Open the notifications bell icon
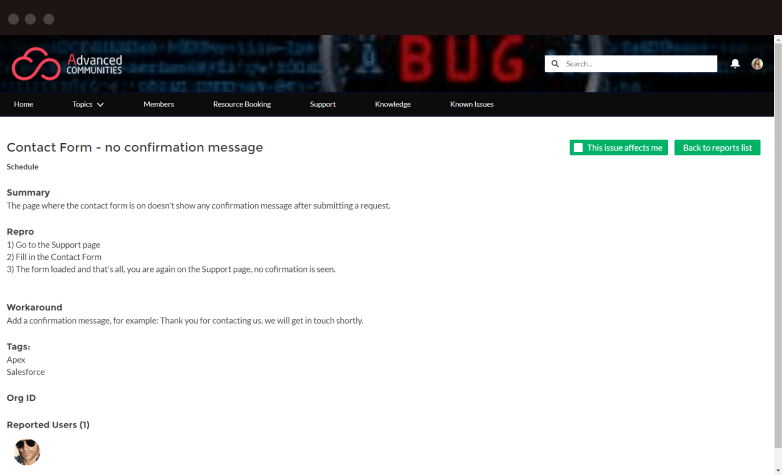The image size is (782, 475). pos(735,64)
